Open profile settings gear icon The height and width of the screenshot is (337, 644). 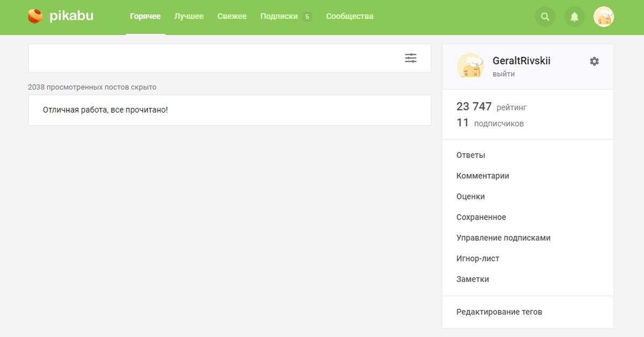tap(594, 61)
